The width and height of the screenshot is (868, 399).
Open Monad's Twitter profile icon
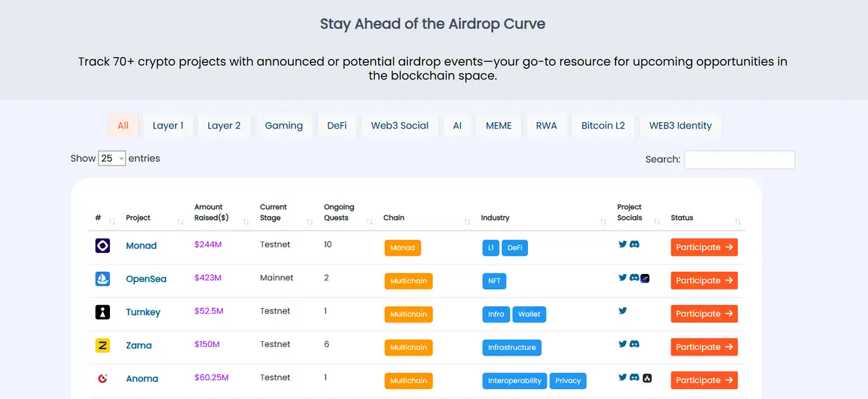tap(622, 244)
